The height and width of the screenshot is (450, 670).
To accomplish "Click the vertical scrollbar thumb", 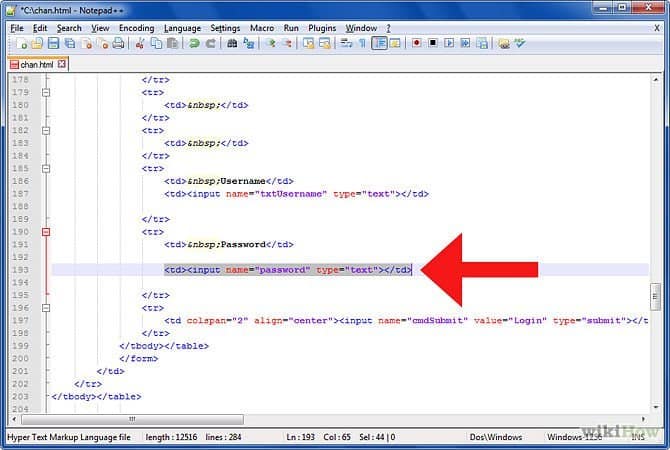I will (655, 297).
